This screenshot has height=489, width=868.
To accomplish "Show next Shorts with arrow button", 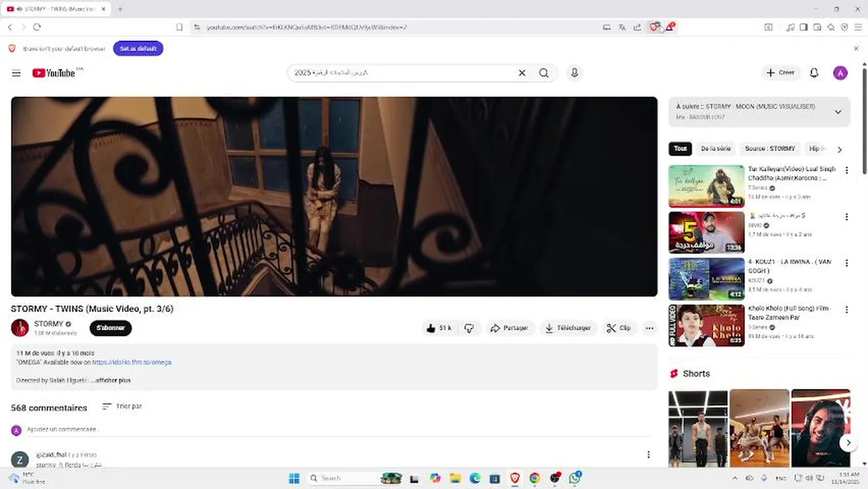I will 848,443.
